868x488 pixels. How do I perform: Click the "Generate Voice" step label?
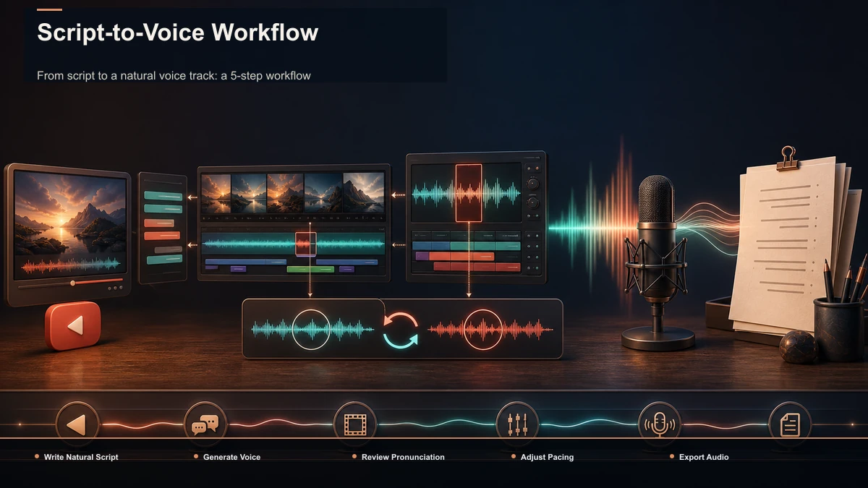[231, 457]
